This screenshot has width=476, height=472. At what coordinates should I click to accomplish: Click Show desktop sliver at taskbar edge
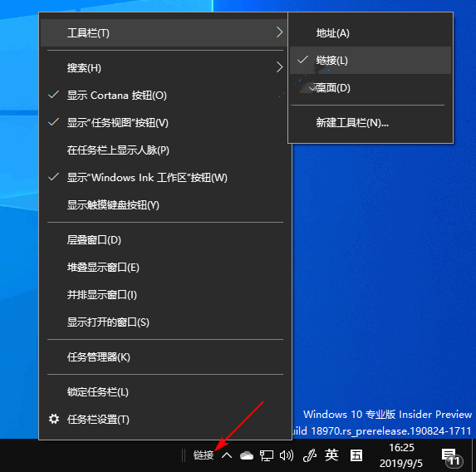[474, 455]
